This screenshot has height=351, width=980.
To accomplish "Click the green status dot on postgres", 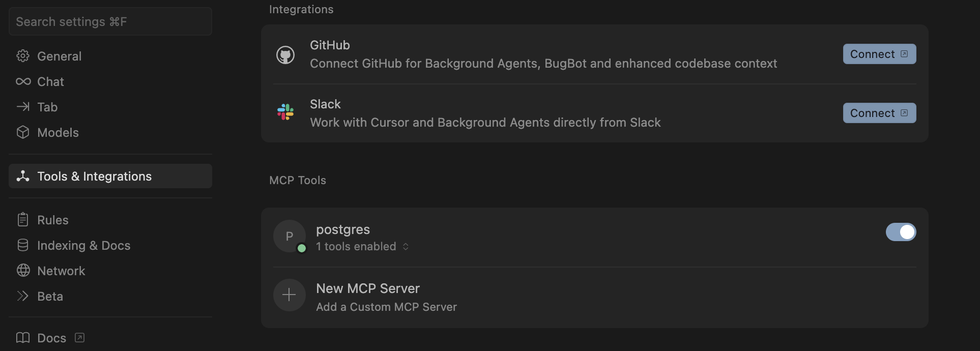I will pyautogui.click(x=302, y=248).
